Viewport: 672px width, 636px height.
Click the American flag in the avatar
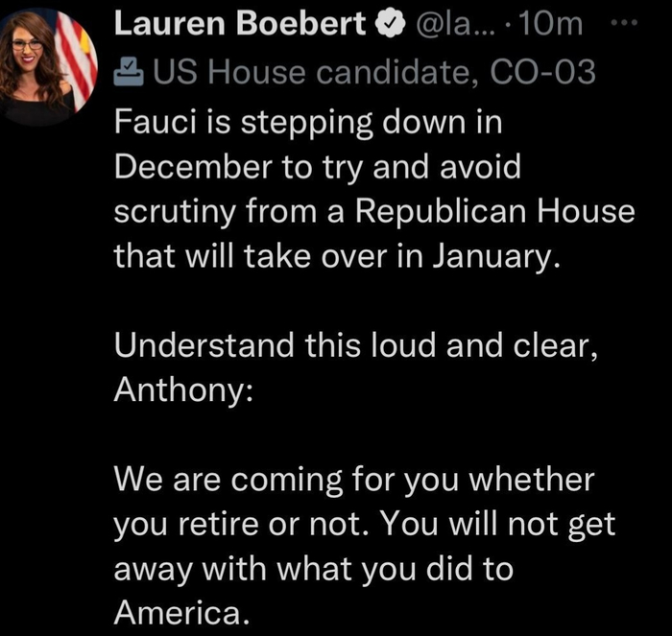click(x=77, y=53)
